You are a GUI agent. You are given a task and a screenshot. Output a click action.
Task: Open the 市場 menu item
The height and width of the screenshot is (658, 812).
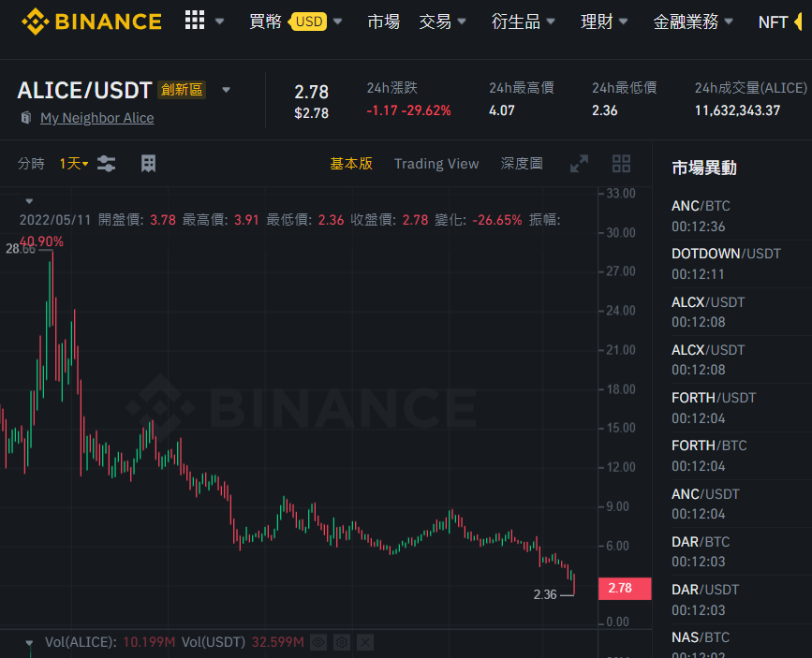[x=383, y=22]
